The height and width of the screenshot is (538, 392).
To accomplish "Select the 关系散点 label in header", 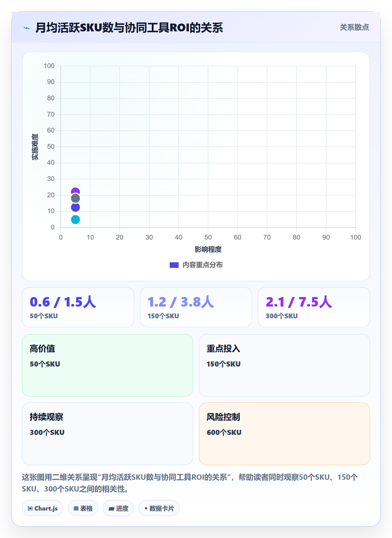I will 354,27.
